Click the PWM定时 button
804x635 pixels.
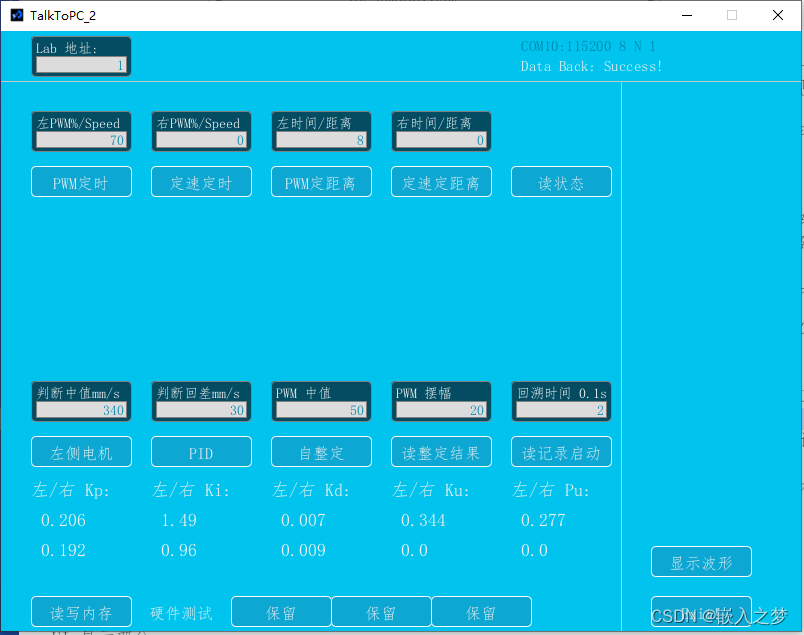[x=82, y=182]
